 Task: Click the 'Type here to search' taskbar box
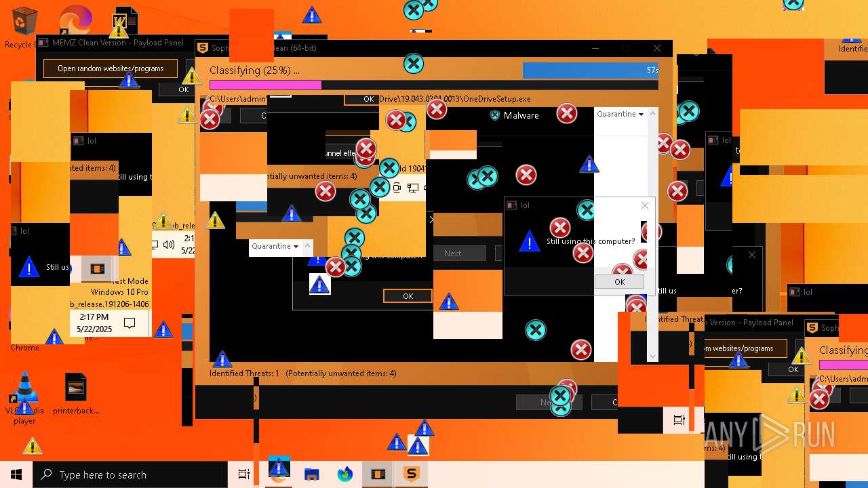click(130, 474)
